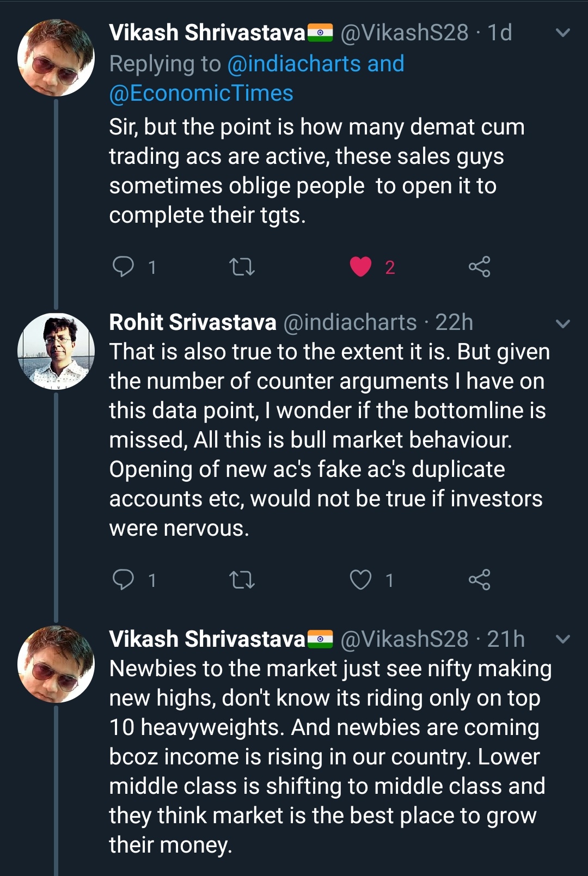Open Rohit Srivastava's profile photo
The image size is (588, 876).
coord(56,351)
